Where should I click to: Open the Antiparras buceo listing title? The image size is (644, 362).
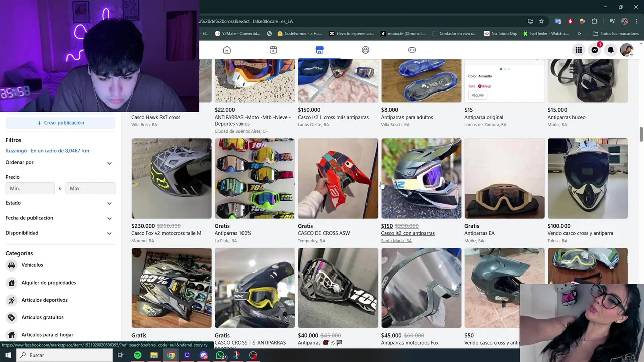[567, 117]
